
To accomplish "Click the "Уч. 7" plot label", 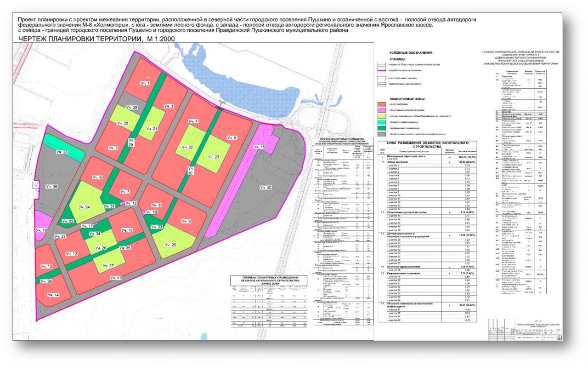I will click(125, 191).
